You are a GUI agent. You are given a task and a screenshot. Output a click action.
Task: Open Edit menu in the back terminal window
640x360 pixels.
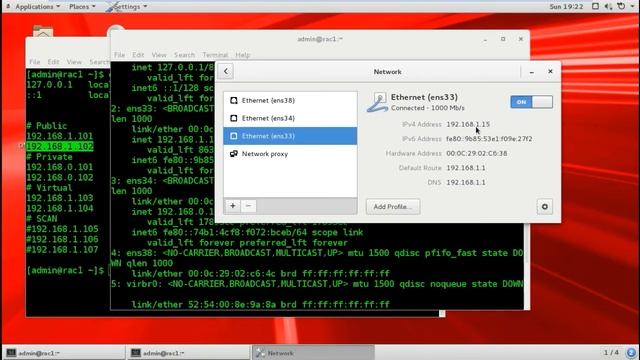(x=53, y=62)
